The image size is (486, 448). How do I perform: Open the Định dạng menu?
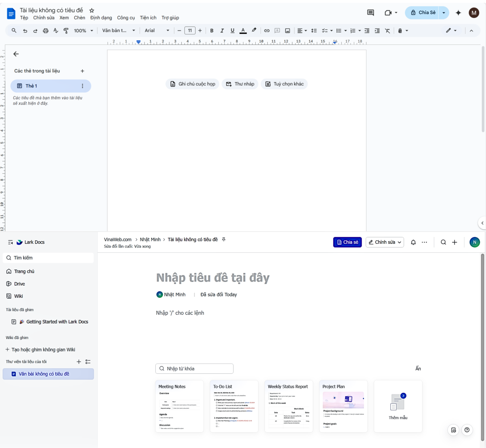coord(101,18)
